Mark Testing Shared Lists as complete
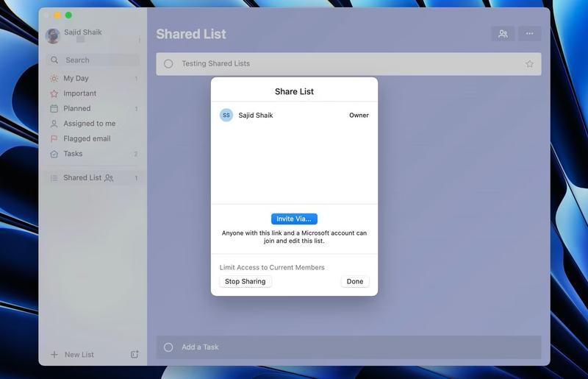588x379 pixels. tap(168, 64)
